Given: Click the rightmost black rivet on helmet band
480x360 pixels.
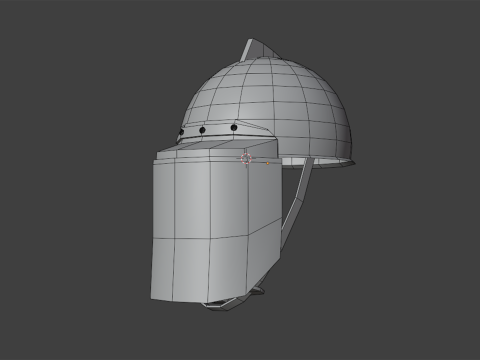Looking at the screenshot, I should click(234, 128).
